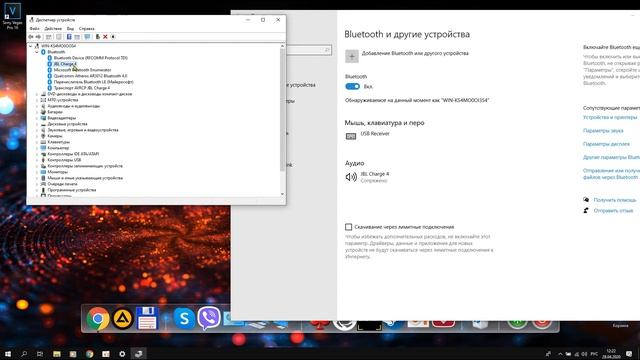The width and height of the screenshot is (640, 360).
Task: Open AIMP player icon in the dock
Action: click(x=123, y=319)
